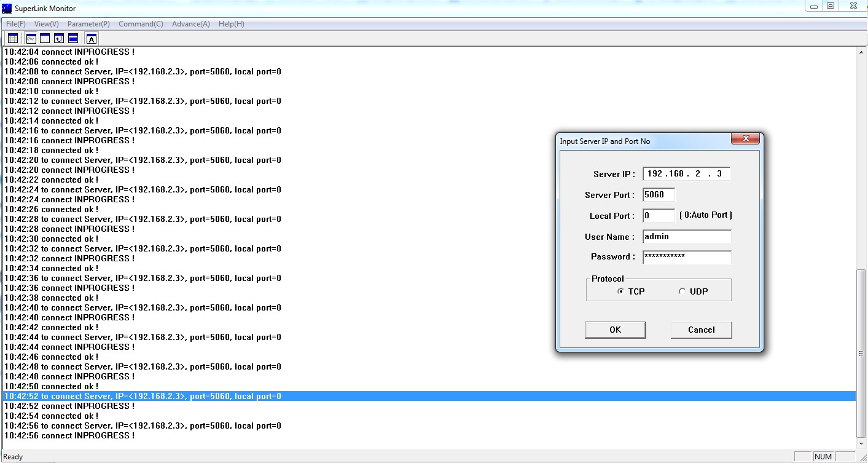Select log row '10:42:48 to connect Server'
This screenshot has height=463, width=868.
coord(429,367)
